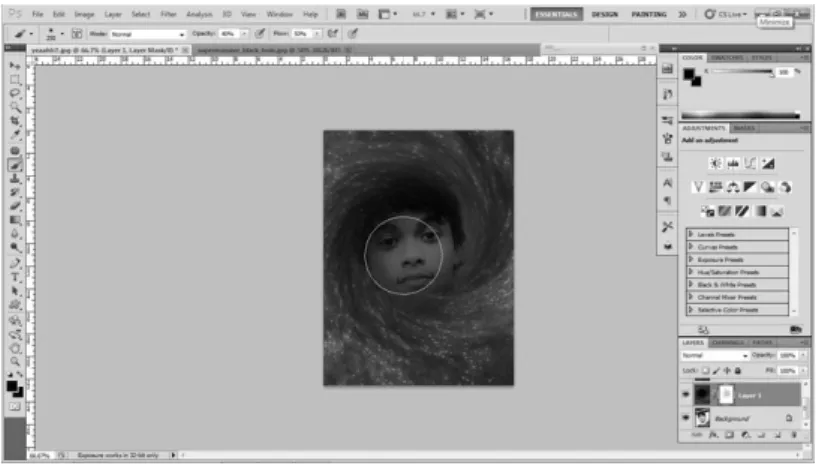This screenshot has width=819, height=466.
Task: Add layer mask from Layers panel bottom
Action: coord(730,435)
